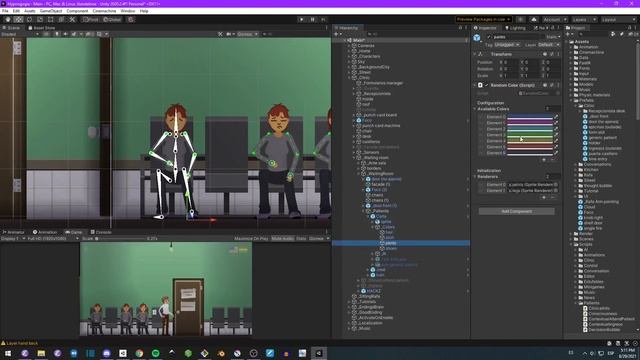Open the Layer dropdown showing Default

[x=548, y=44]
